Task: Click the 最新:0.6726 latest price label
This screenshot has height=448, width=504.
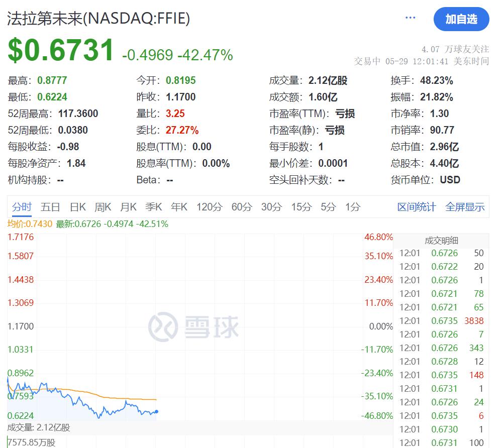Action: tap(112, 224)
